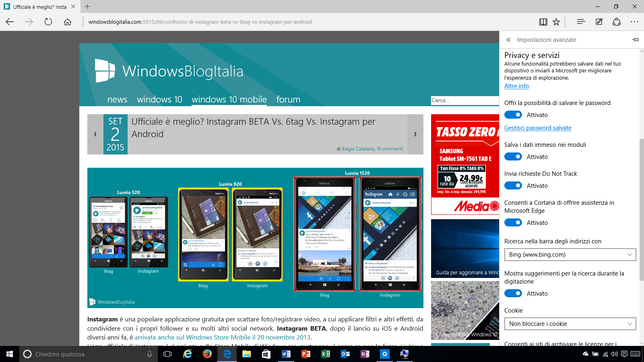Open 'Guida per aggiornare a Windows' thumbnail
644x362 pixels.
coord(465,249)
